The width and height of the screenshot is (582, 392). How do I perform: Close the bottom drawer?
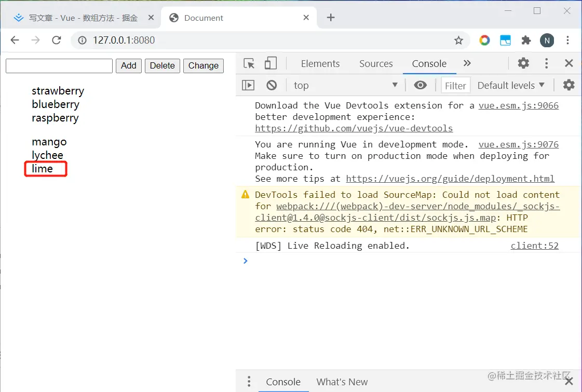(569, 382)
